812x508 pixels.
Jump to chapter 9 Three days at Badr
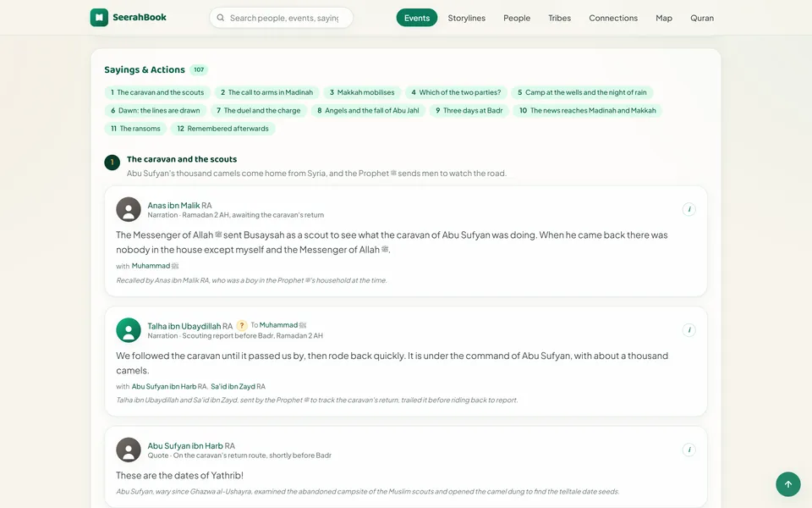469,110
